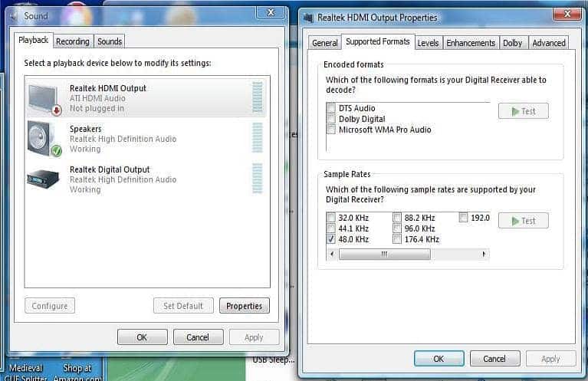The height and width of the screenshot is (381, 588).
Task: Click the 'ATI HDMI Audio' description text
Action: (97, 98)
